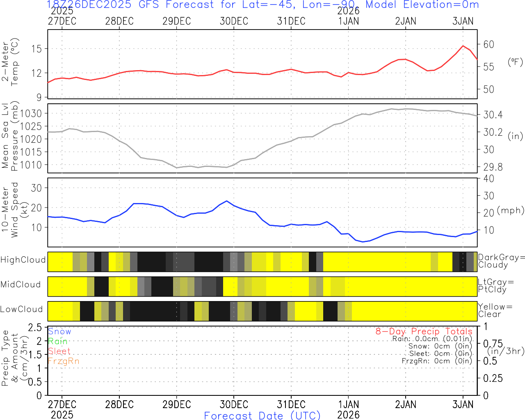Select the MidCloud row label
The width and height of the screenshot is (525, 420).
[21, 284]
